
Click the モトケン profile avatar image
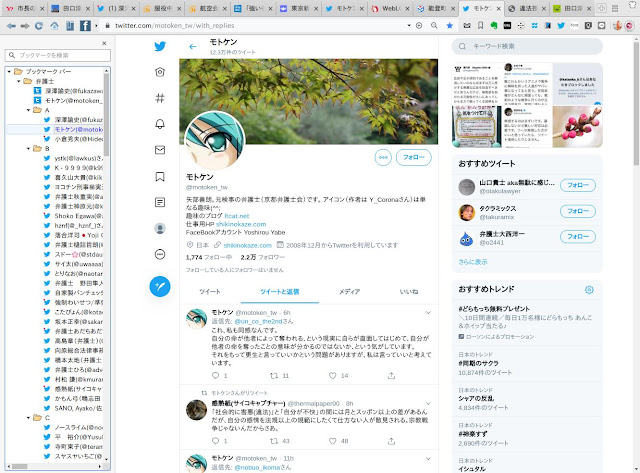[215, 140]
